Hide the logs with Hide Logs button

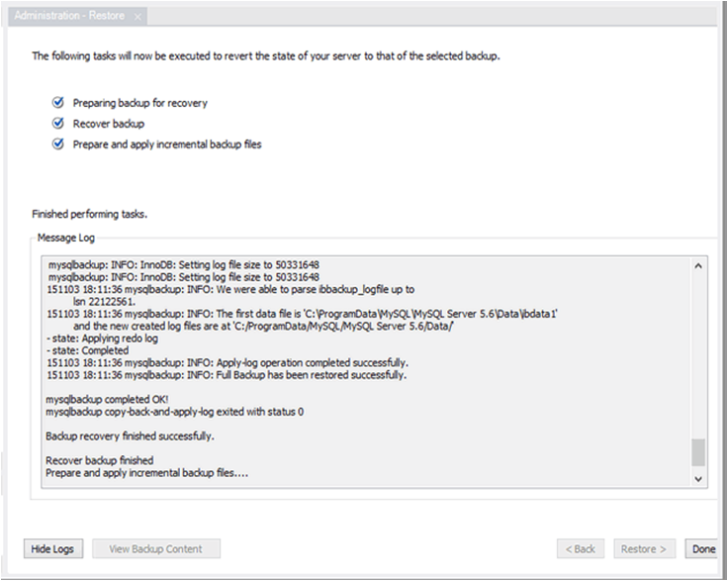51,548
